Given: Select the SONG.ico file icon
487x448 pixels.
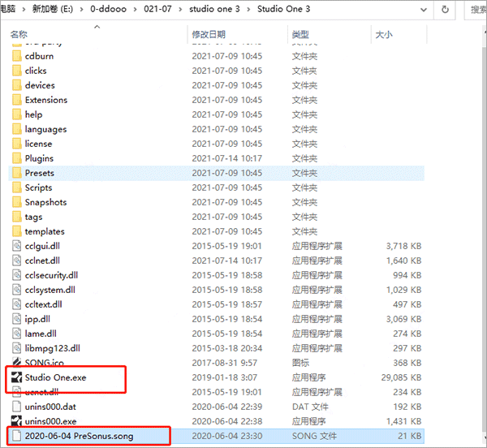Looking at the screenshot, I should pos(16,363).
